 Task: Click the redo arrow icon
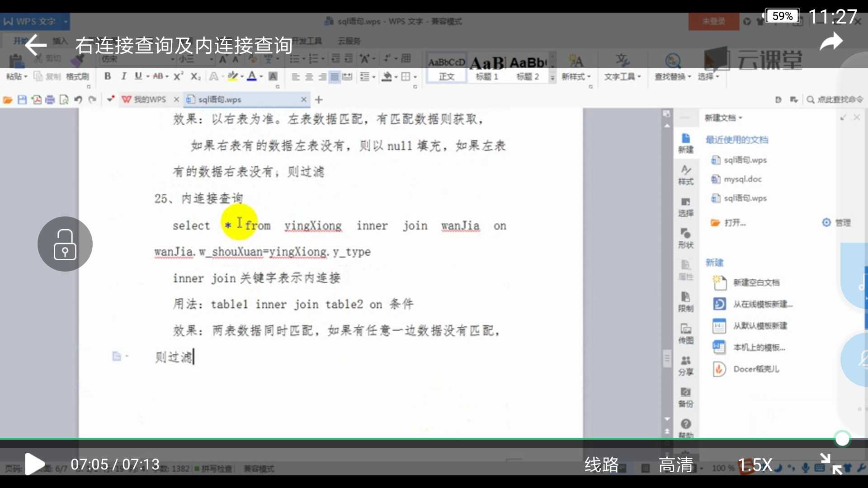tap(92, 100)
